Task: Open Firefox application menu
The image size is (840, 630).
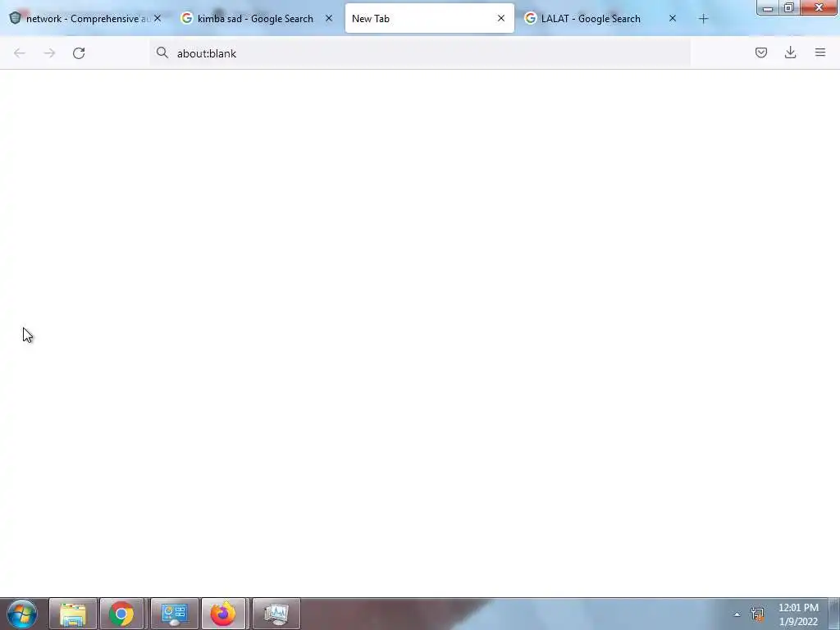Action: tap(820, 52)
